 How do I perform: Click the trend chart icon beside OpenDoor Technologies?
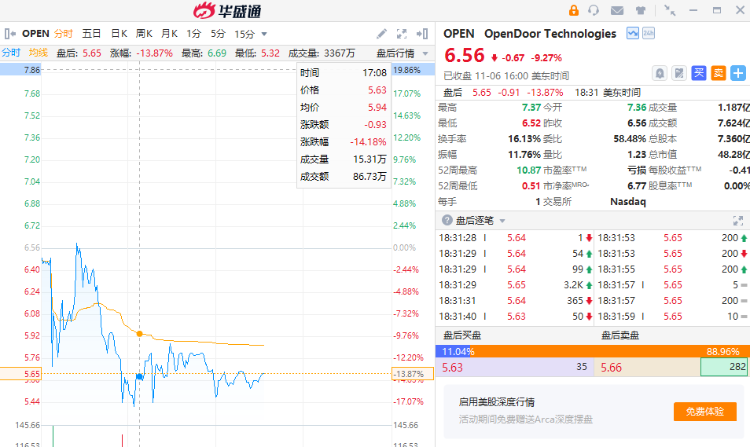[x=632, y=33]
